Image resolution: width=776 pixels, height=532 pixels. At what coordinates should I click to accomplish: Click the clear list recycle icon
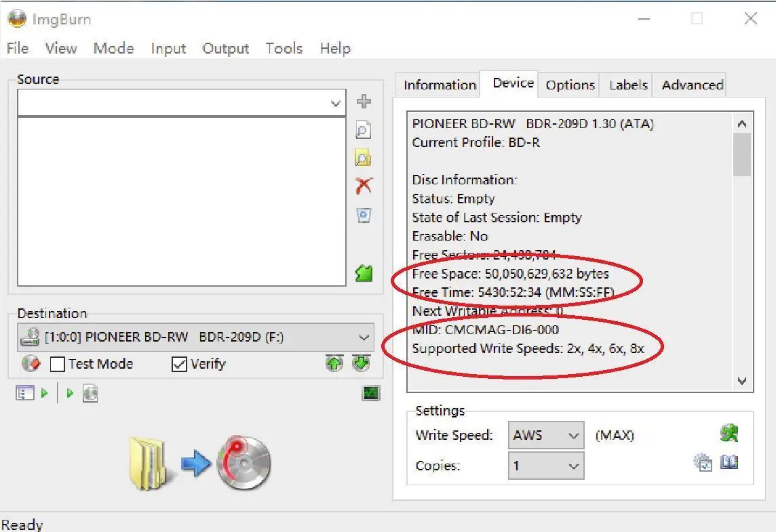click(364, 215)
